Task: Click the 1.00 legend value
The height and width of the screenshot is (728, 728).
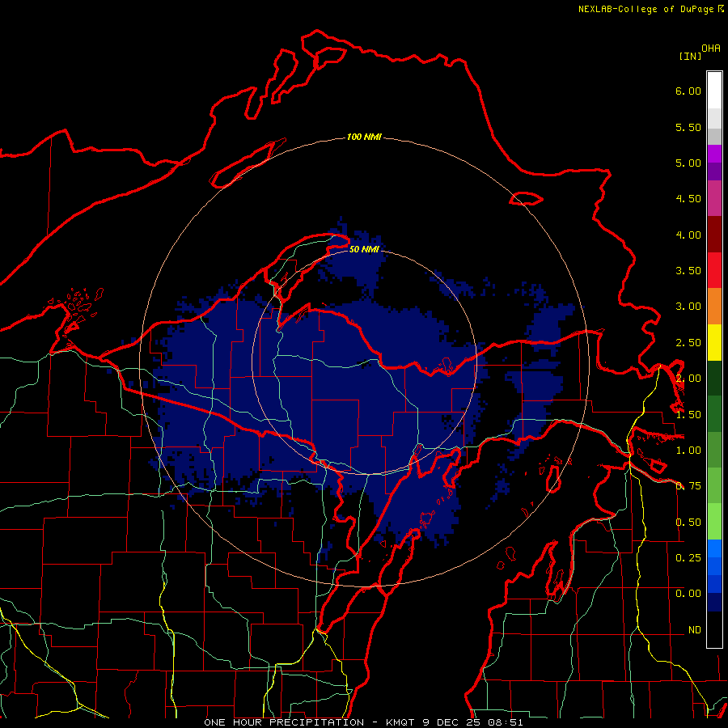Action: (688, 451)
